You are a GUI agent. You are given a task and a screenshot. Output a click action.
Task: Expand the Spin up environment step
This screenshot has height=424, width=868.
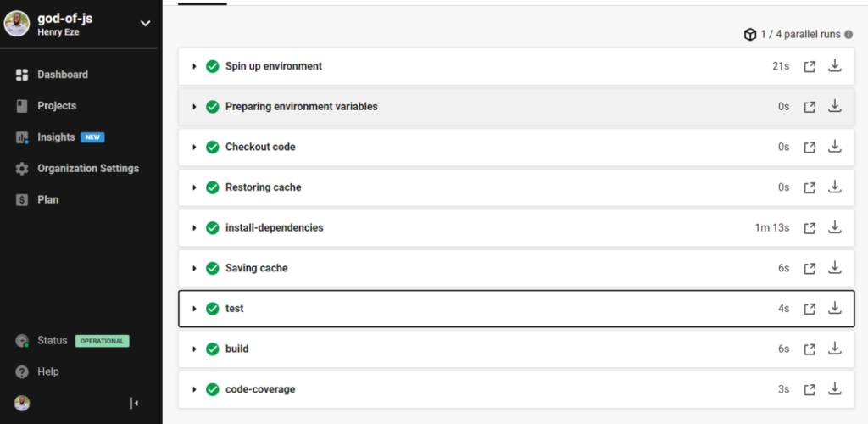194,66
